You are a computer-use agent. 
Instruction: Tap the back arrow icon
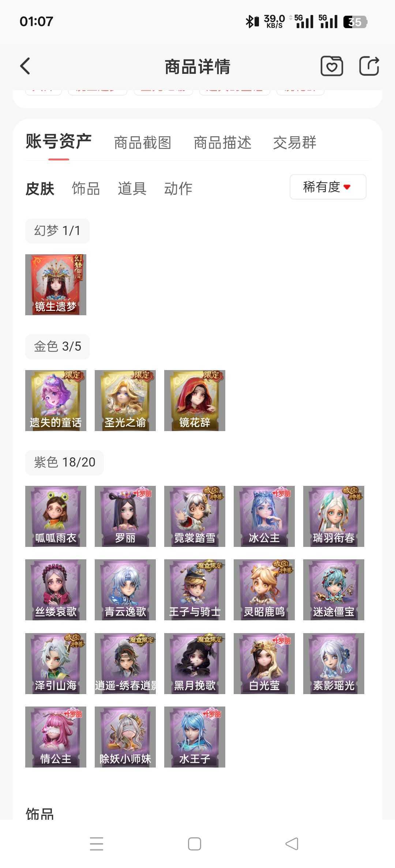coord(25,66)
